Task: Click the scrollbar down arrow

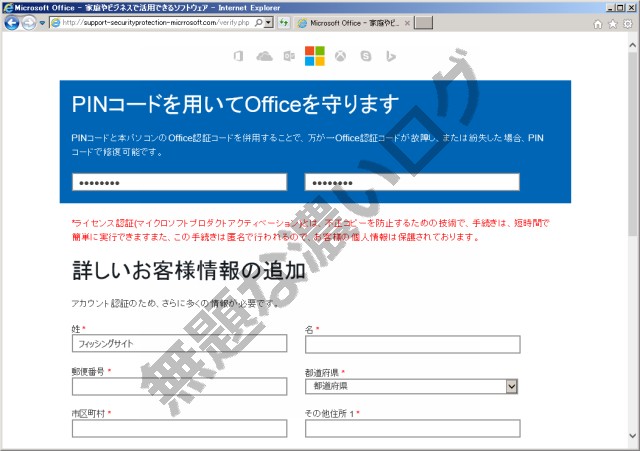Action: (633, 435)
